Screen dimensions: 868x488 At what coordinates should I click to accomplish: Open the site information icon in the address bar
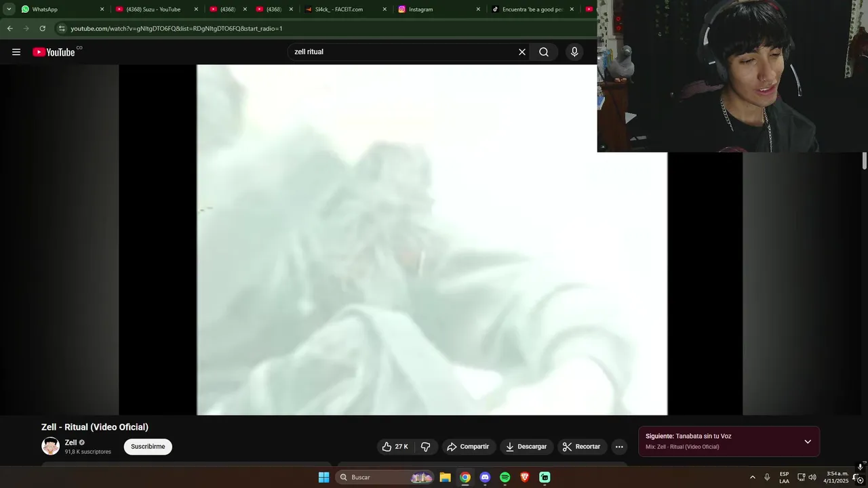(62, 28)
